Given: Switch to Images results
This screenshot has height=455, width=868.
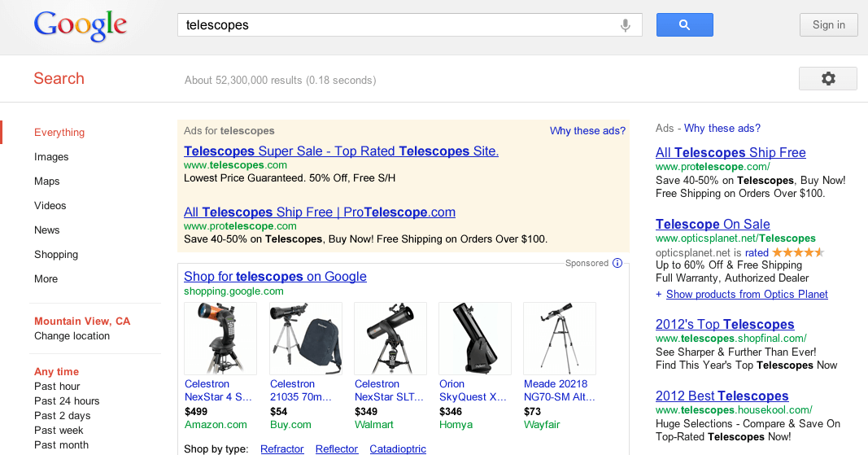Looking at the screenshot, I should pos(51,157).
